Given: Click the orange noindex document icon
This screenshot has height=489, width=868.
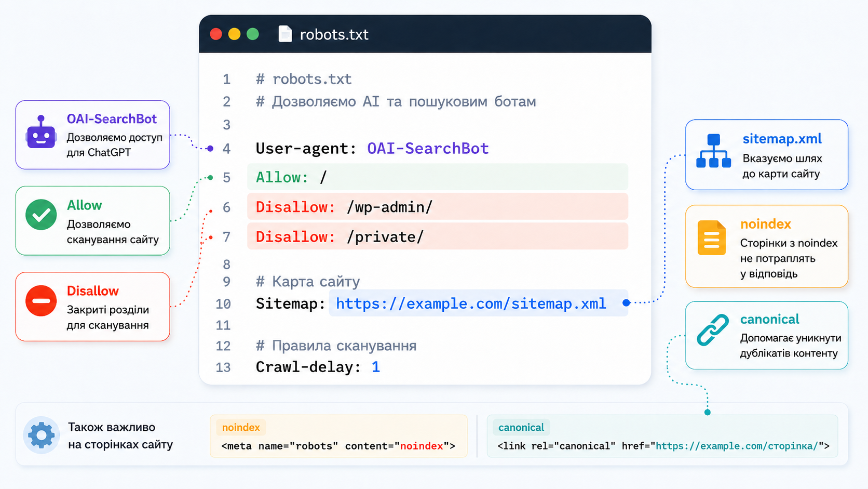Looking at the screenshot, I should pos(711,237).
